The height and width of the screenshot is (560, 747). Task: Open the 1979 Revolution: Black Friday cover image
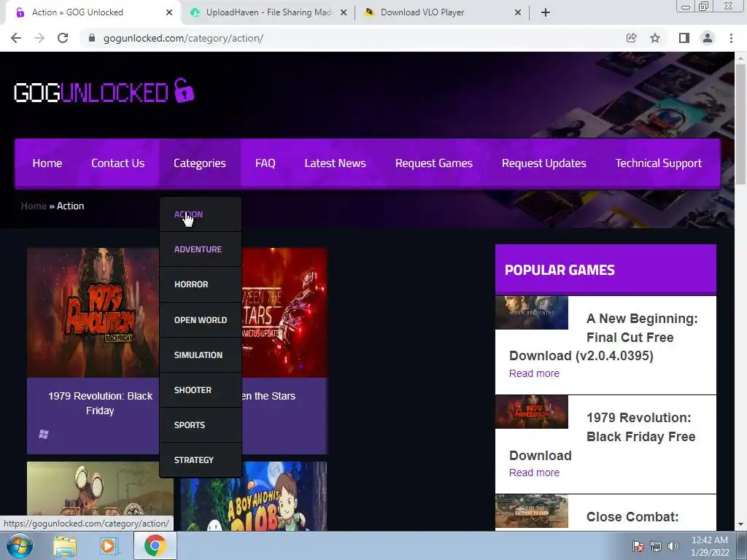coord(93,313)
